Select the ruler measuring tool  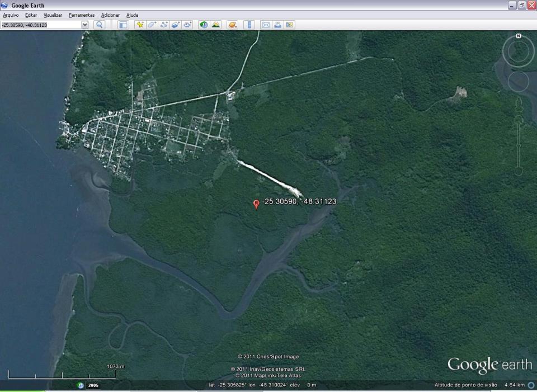[249, 25]
